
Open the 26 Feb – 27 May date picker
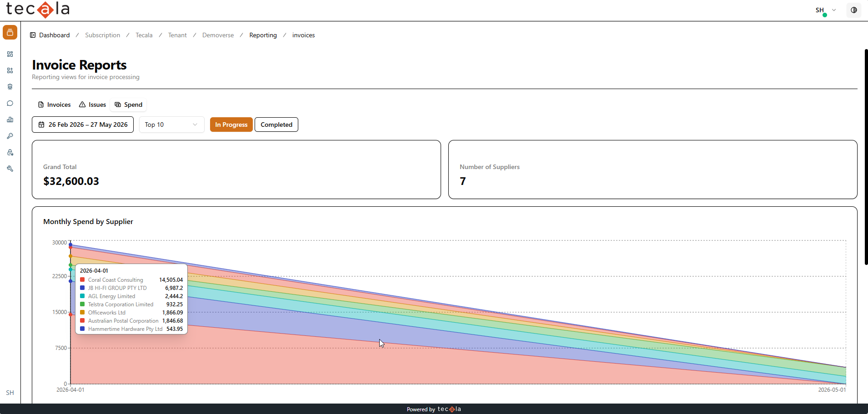tap(83, 125)
